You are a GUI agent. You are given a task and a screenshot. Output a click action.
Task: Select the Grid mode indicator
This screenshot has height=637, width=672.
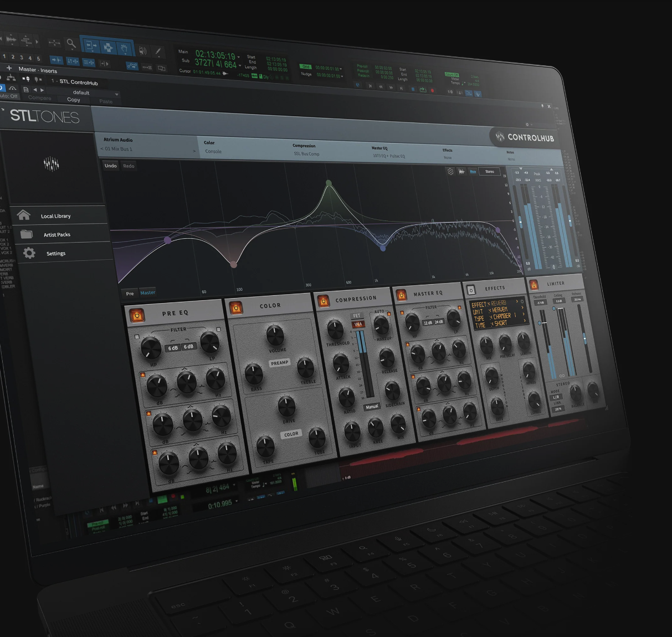click(x=306, y=66)
